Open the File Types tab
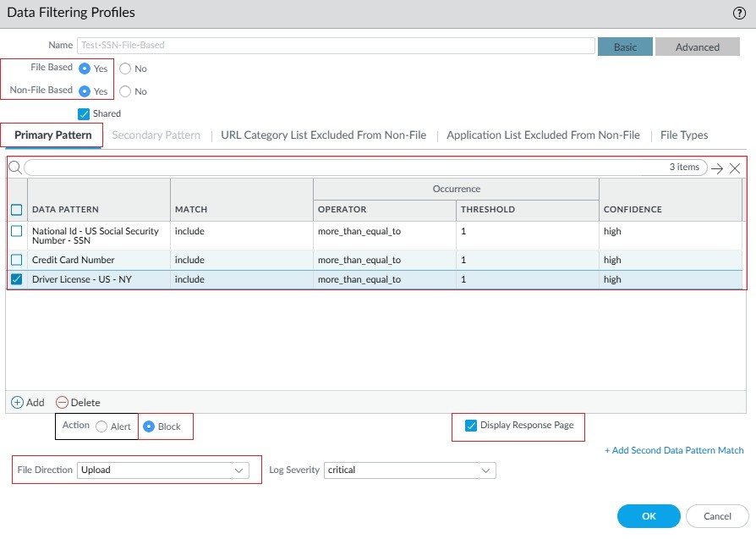Screen dimensions: 756x539 click(683, 135)
